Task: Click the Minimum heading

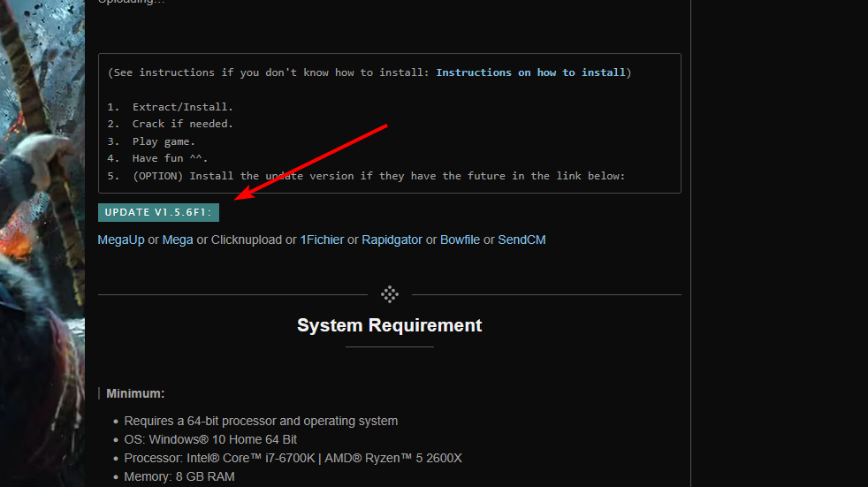Action: coord(135,393)
